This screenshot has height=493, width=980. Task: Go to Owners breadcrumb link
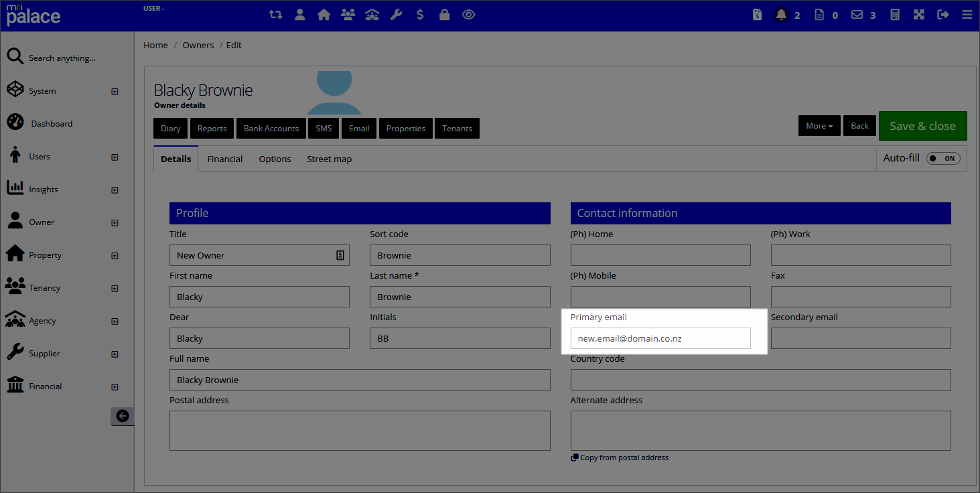(198, 45)
